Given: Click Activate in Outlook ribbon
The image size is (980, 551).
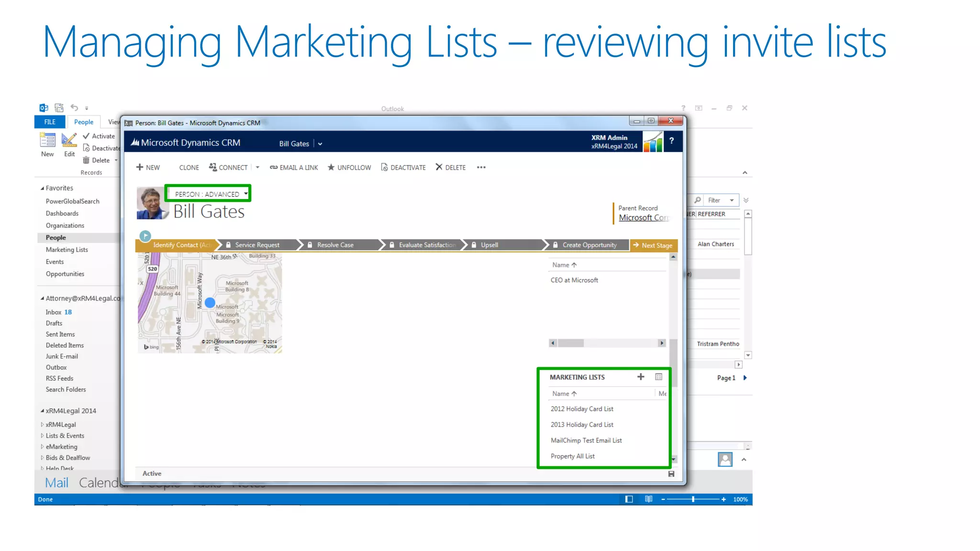Looking at the screenshot, I should click(99, 136).
